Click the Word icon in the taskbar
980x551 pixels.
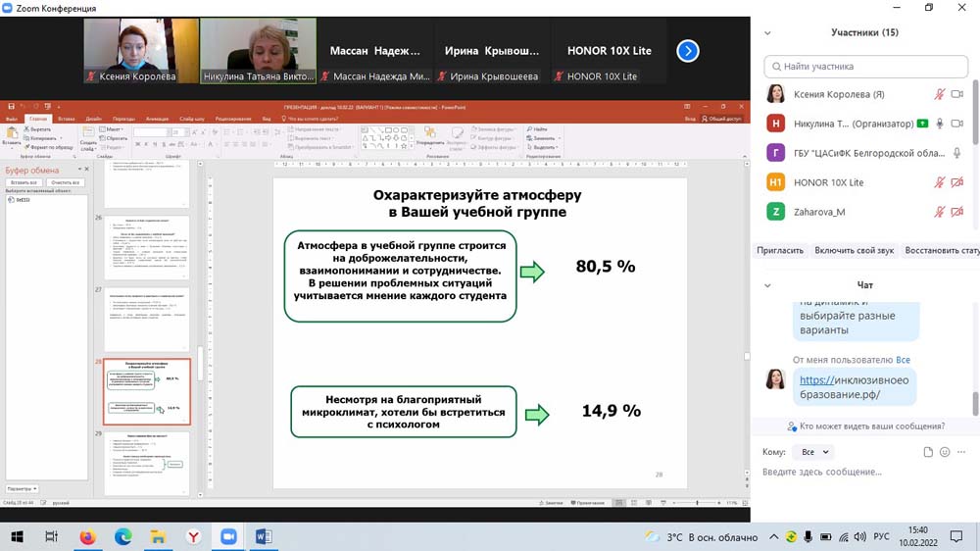264,536
